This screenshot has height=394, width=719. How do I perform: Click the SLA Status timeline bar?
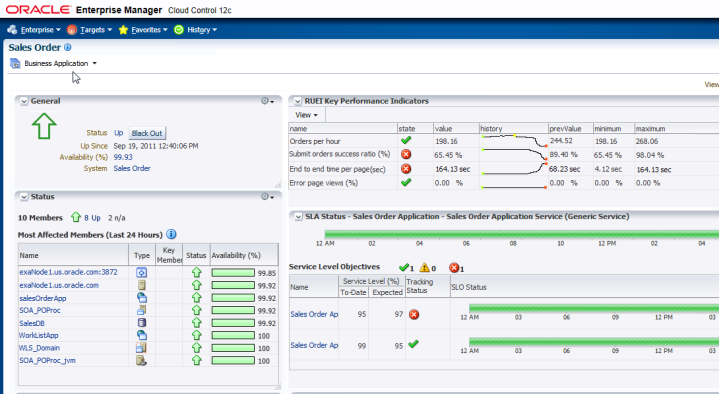click(x=521, y=234)
